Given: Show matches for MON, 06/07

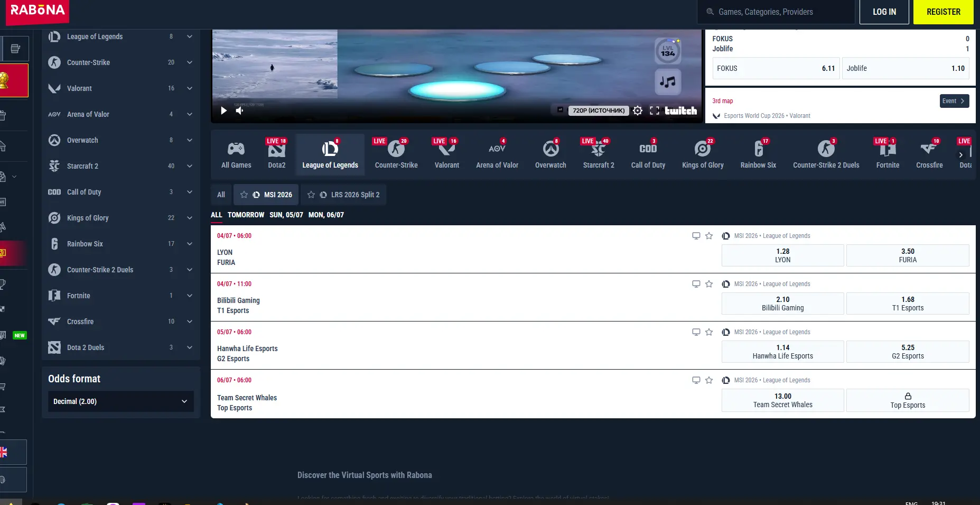Looking at the screenshot, I should click(326, 215).
